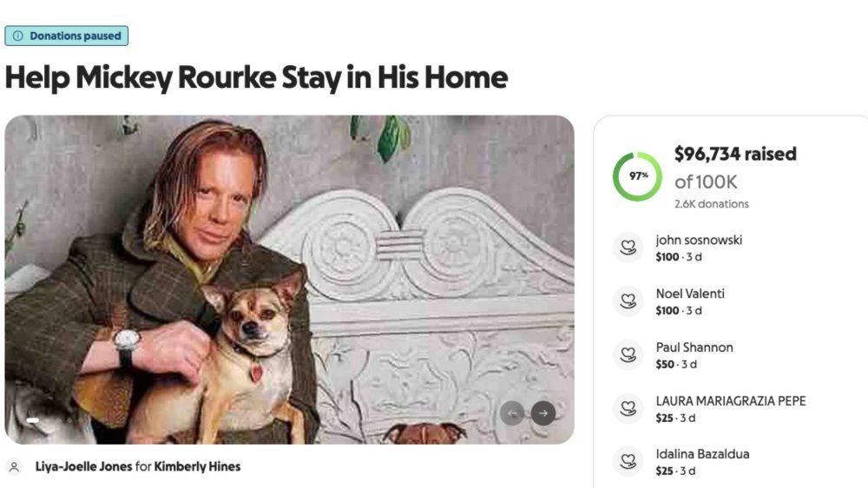Select john sosnowski donor name
This screenshot has width=868, height=488.
[699, 240]
